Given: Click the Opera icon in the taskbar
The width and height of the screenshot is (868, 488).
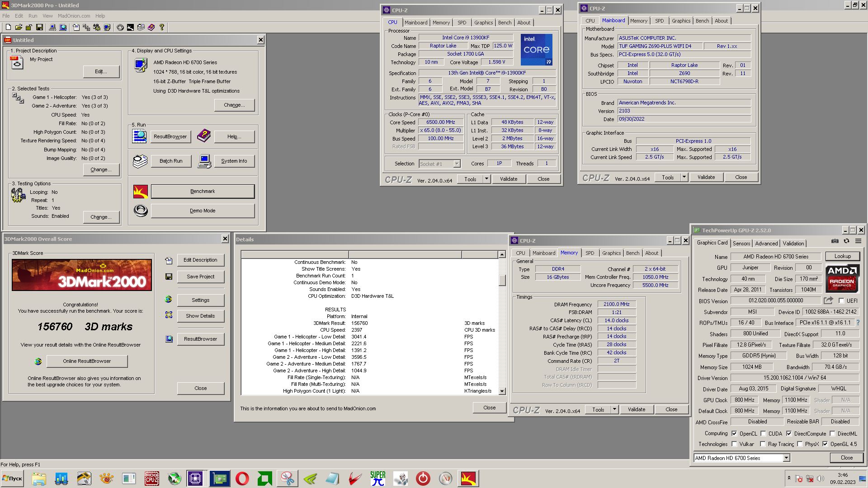Looking at the screenshot, I should coord(242,479).
